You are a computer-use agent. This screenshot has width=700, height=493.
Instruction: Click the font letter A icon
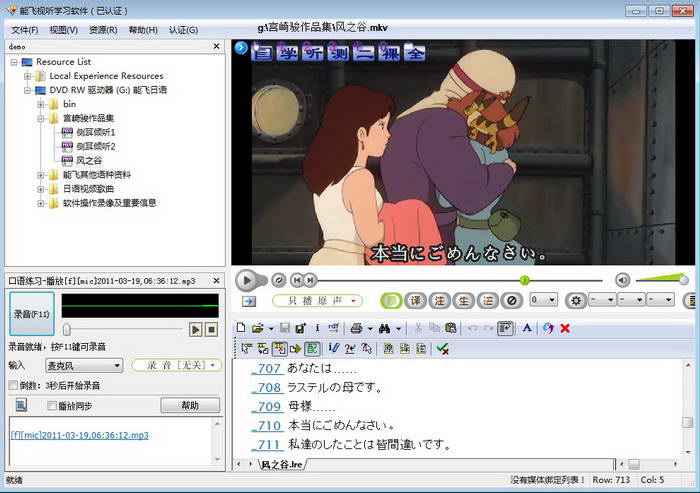[527, 328]
